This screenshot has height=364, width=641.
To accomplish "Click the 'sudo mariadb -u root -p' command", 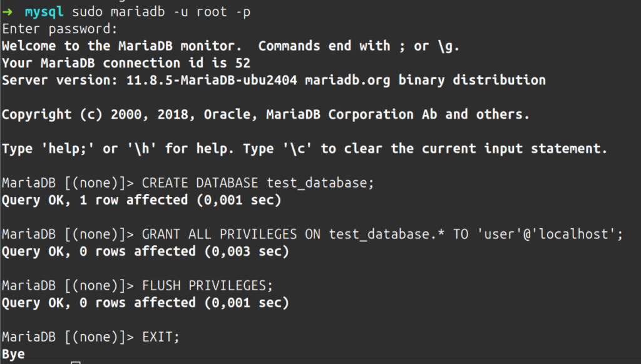I will tap(160, 12).
